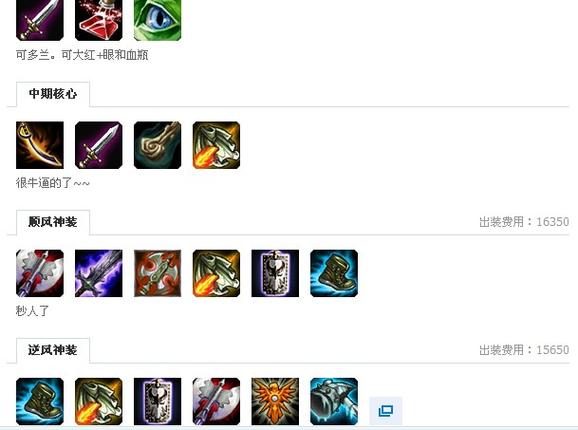Click the wooden spiral hammer icon in 中期核心

pos(157,145)
